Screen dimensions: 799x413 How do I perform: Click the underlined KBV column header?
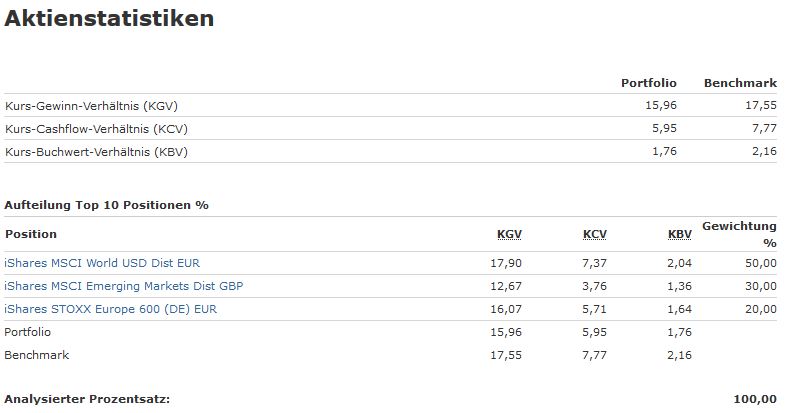[x=680, y=234]
